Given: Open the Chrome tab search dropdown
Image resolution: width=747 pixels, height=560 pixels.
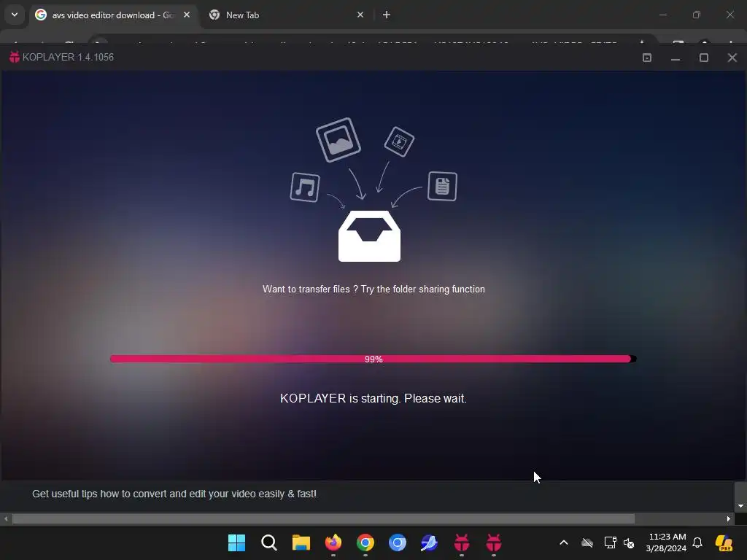Looking at the screenshot, I should pyautogui.click(x=15, y=15).
